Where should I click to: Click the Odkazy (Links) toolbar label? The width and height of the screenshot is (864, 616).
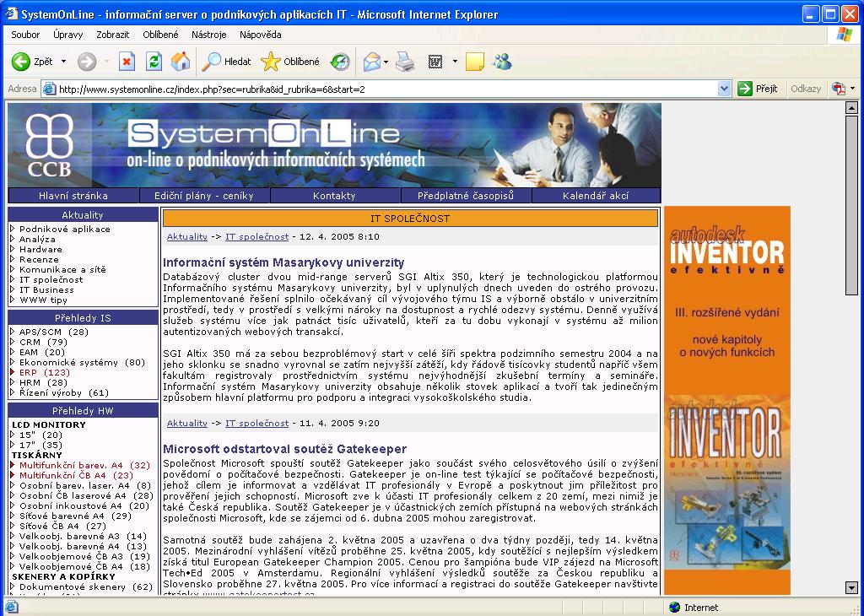pos(806,89)
